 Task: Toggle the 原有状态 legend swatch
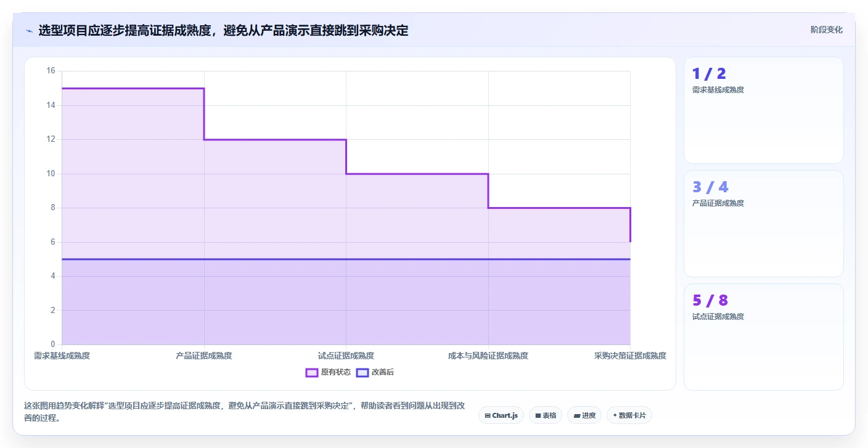312,372
